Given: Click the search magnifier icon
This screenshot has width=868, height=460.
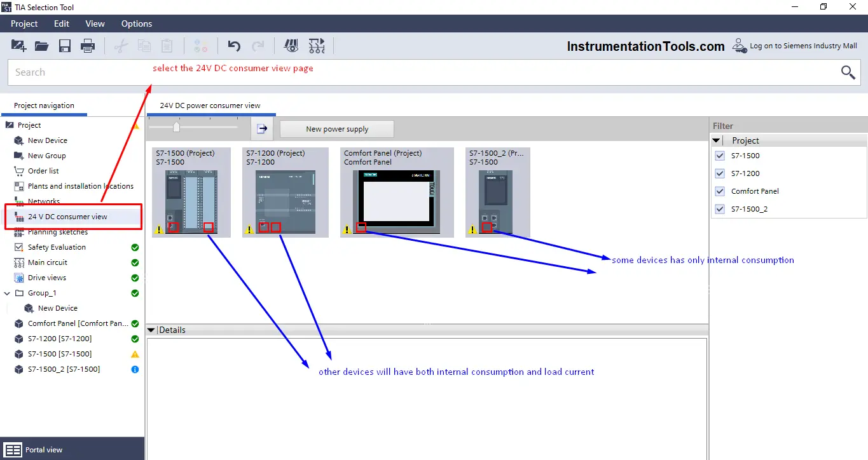Looking at the screenshot, I should coord(848,72).
